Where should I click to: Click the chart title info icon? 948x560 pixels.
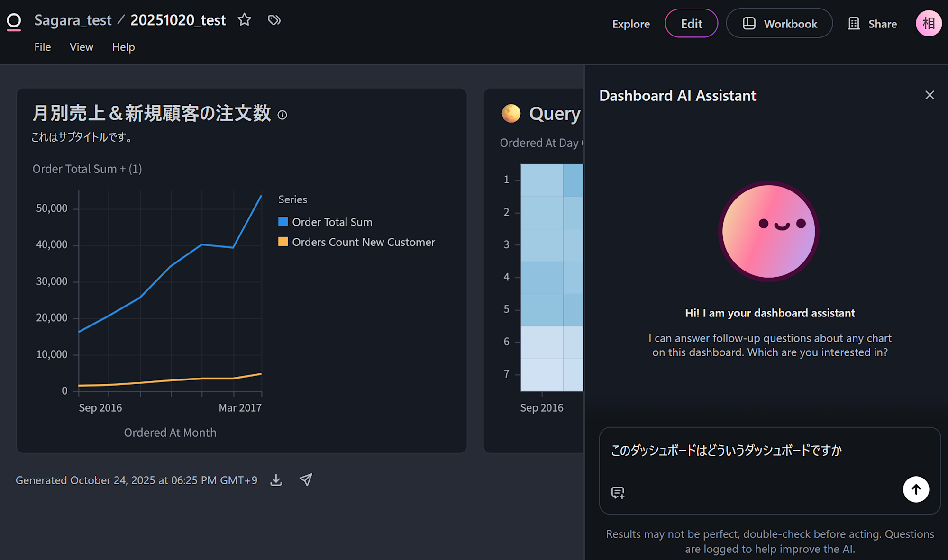pyautogui.click(x=283, y=115)
